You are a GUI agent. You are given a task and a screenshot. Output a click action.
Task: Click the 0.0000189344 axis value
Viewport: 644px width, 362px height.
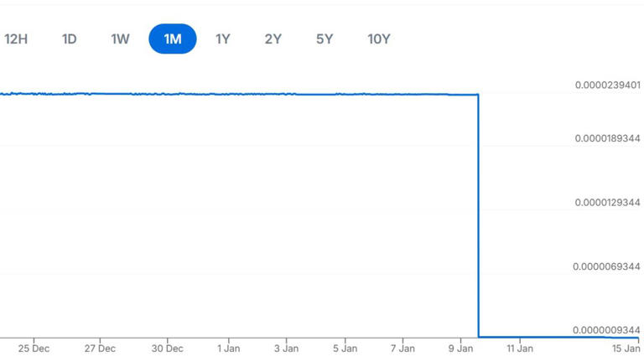[607, 137]
